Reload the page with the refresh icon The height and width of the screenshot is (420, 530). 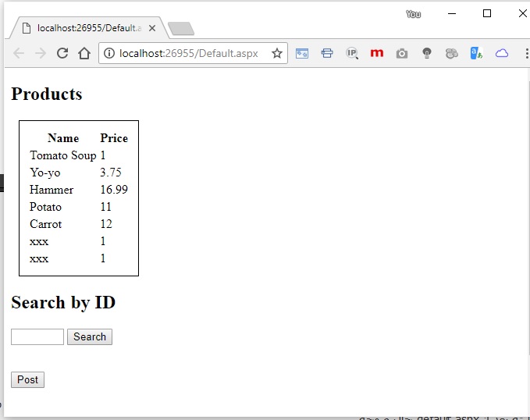click(x=62, y=53)
